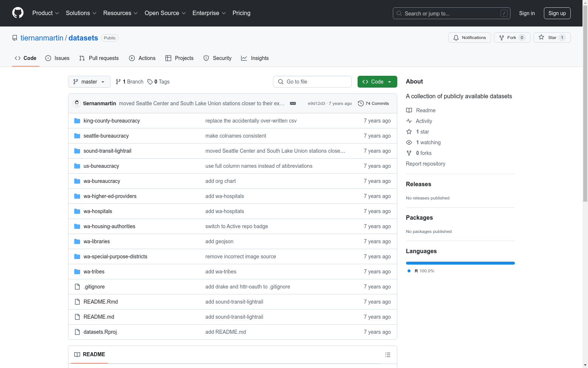Open the seattle-bureaucracy folder
Image resolution: width=588 pixels, height=368 pixels.
tap(106, 136)
